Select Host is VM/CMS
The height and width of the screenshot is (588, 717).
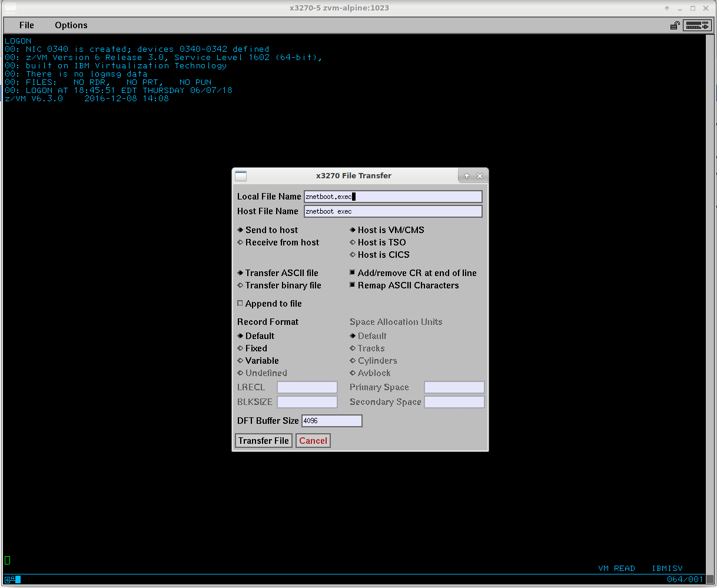(387, 230)
